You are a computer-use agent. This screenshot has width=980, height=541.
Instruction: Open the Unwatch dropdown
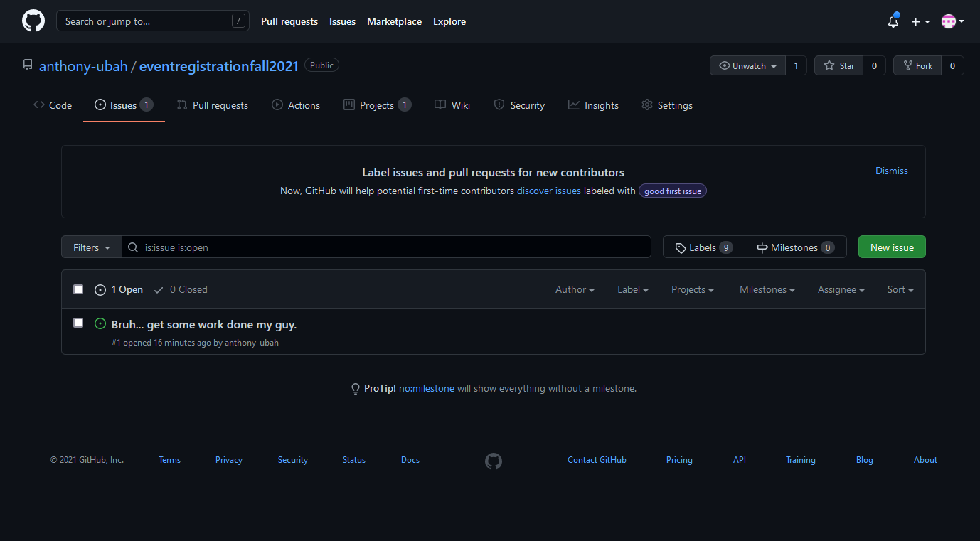[747, 65]
